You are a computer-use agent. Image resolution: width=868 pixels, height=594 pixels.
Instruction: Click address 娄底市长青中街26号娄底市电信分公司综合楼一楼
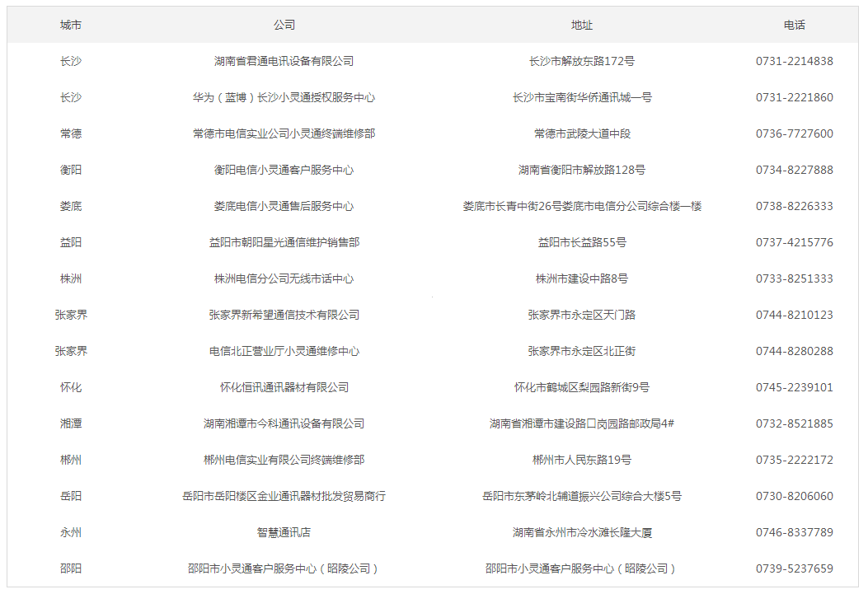point(582,206)
